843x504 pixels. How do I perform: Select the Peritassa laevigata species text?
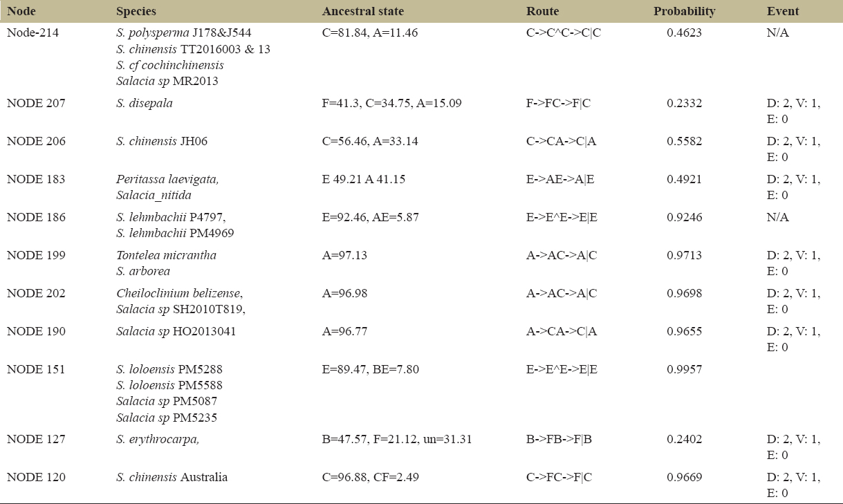click(x=167, y=179)
